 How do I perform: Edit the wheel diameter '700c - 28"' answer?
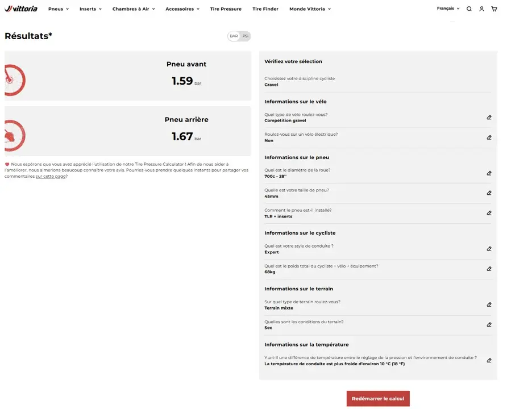pos(489,173)
